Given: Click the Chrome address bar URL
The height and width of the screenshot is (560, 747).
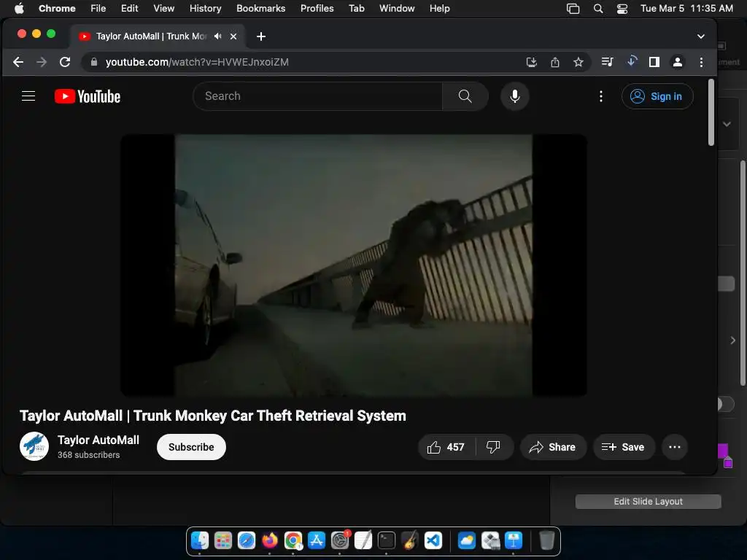Looking at the screenshot, I should [197, 62].
